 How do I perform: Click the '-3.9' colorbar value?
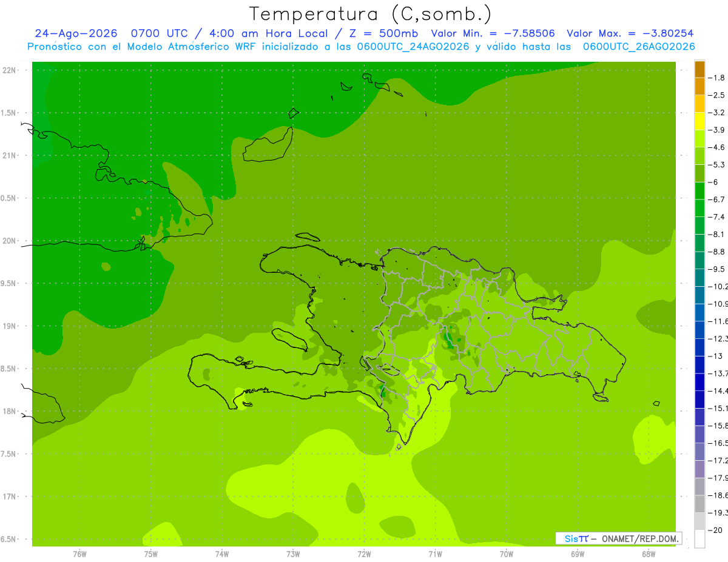(x=716, y=130)
